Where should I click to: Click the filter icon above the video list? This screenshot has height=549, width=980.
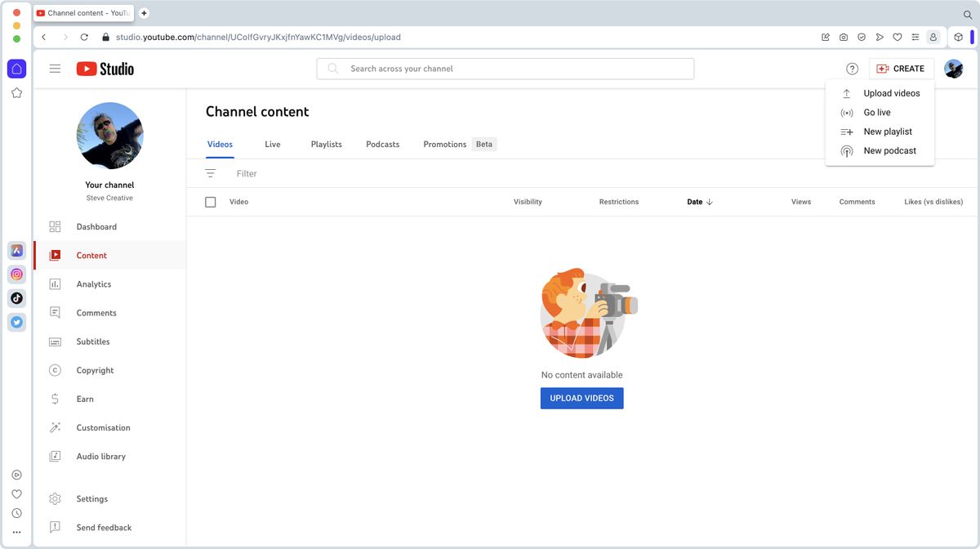211,172
